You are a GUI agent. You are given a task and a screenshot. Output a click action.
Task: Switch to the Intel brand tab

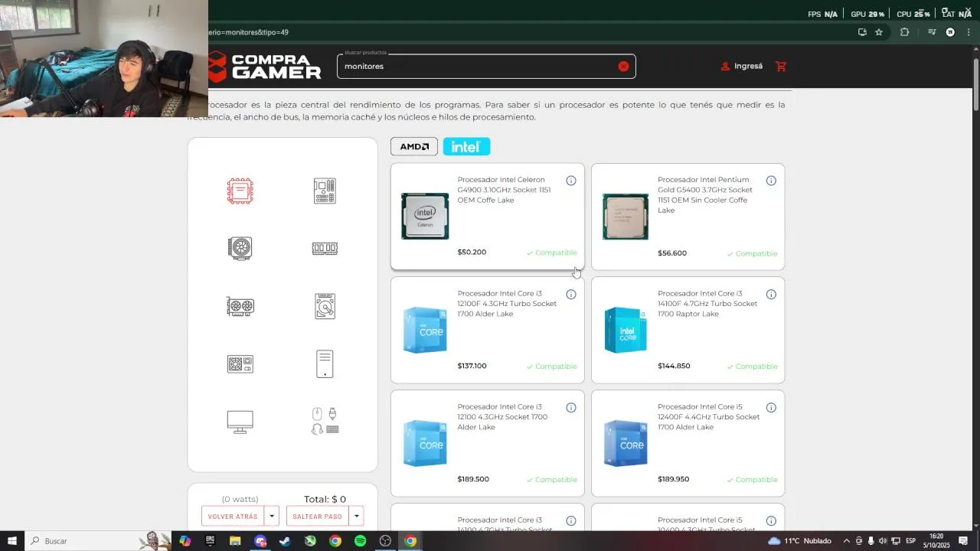[x=466, y=146]
